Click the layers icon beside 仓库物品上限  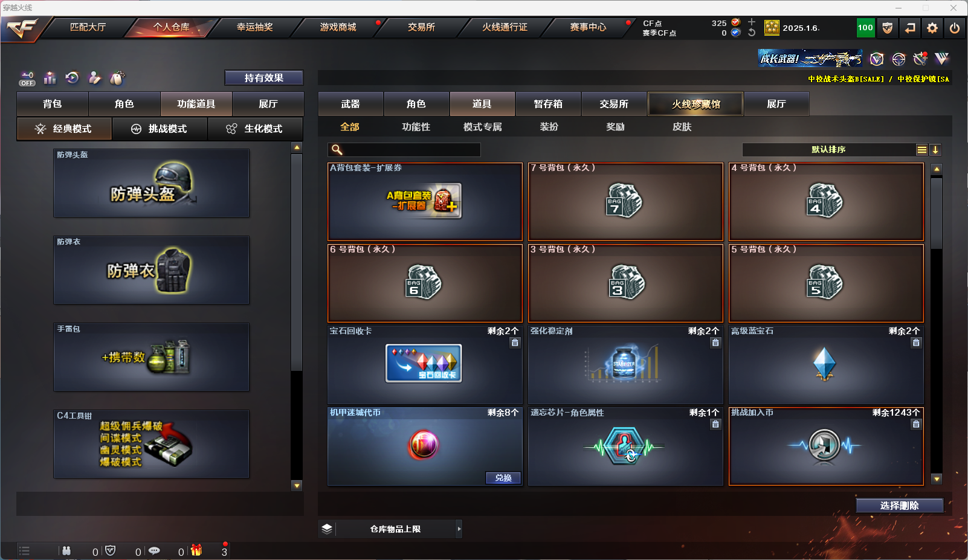[x=327, y=529]
